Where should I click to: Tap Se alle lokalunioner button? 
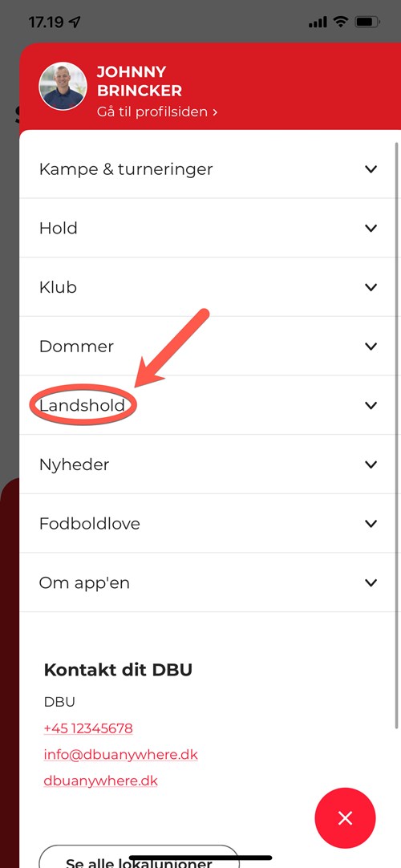139,857
